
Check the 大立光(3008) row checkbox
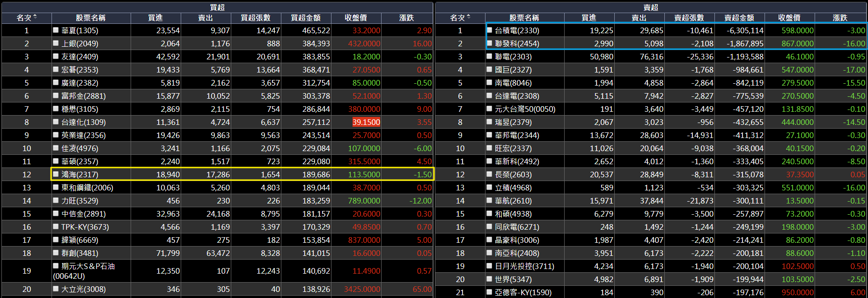pyautogui.click(x=56, y=289)
